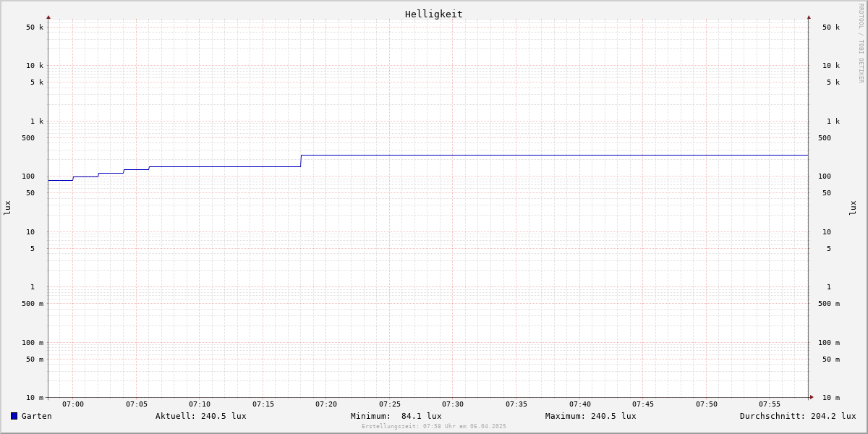868x434 pixels.
Task: Click the chart title Helligkeit
Action: point(434,14)
